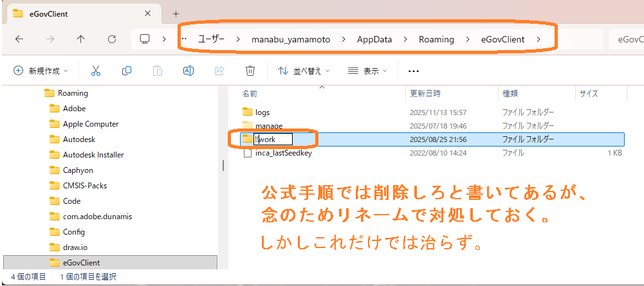
Task: Click the AppData breadcrumb segment
Action: (374, 39)
